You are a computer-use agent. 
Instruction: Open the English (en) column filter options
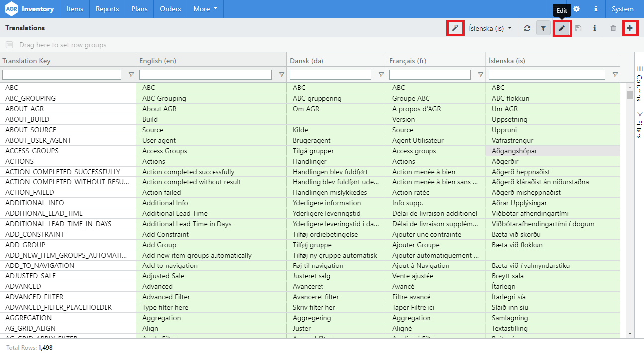(281, 75)
